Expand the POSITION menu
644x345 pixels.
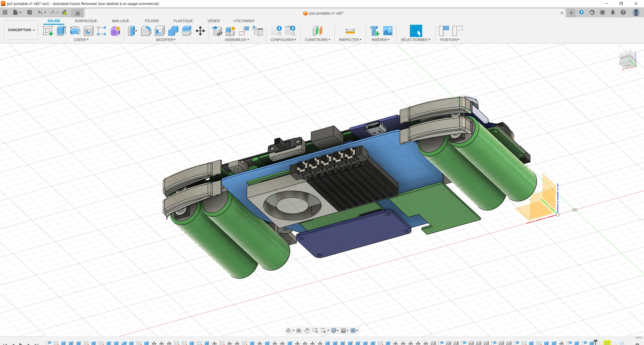point(450,40)
